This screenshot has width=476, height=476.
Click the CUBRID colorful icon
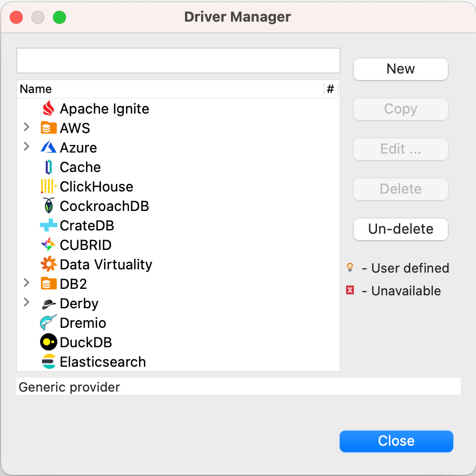(x=49, y=245)
